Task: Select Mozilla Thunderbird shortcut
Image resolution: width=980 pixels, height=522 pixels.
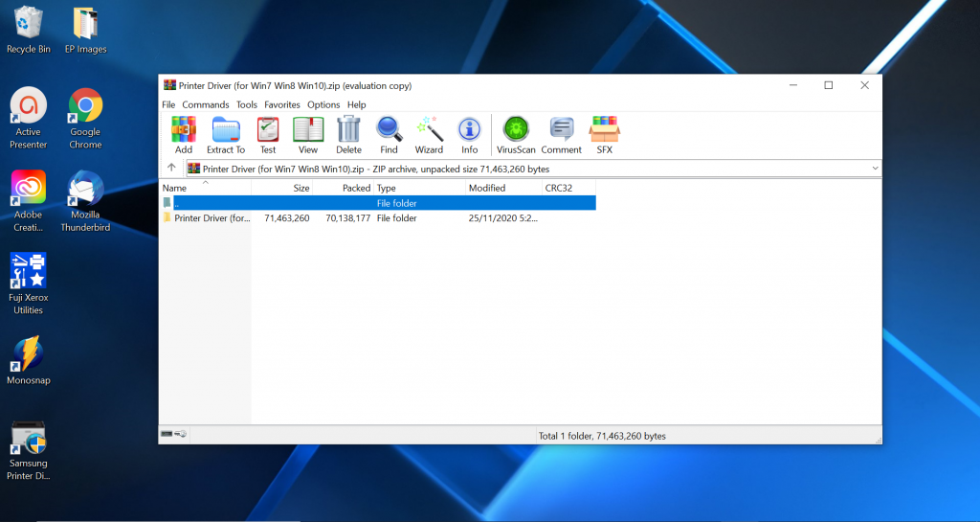Action: tap(85, 201)
